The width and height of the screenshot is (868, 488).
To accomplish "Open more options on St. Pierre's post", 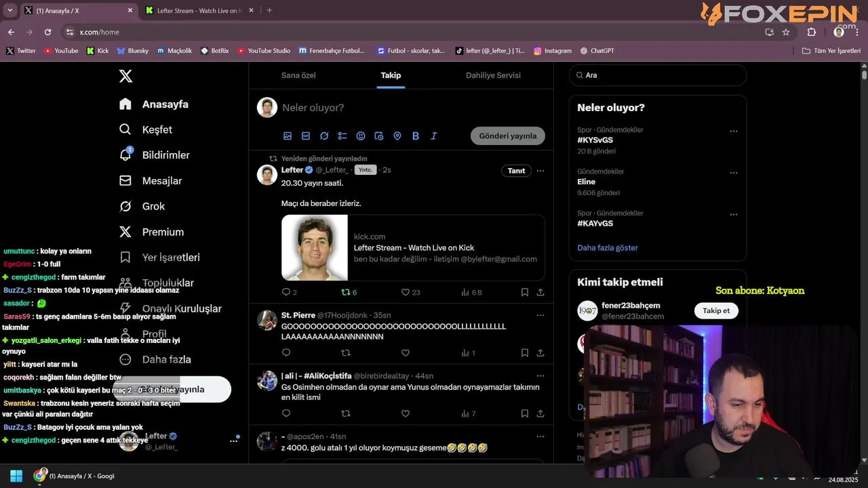I will pyautogui.click(x=540, y=315).
